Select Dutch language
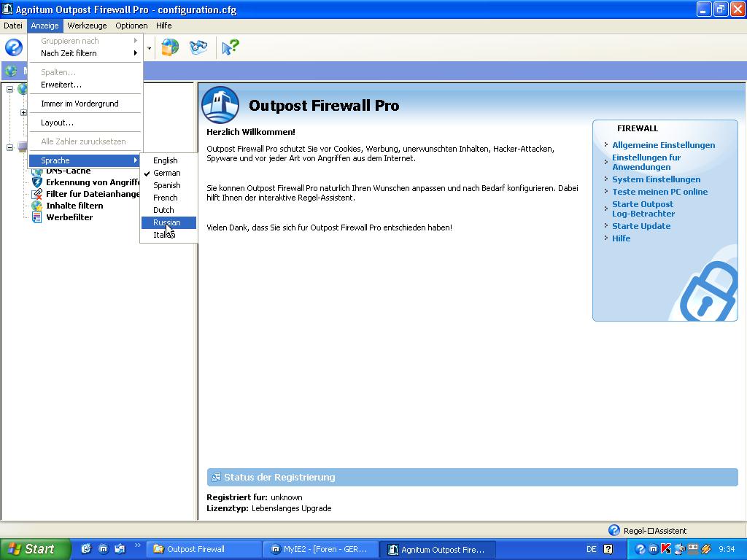 tap(169, 210)
